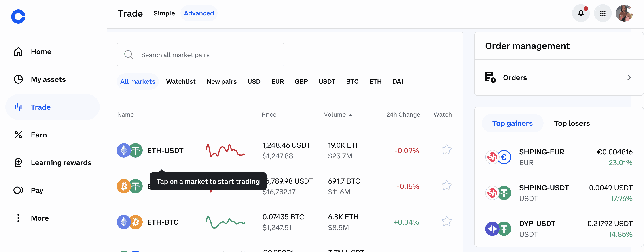Switch to Advanced trade mode
The width and height of the screenshot is (644, 252).
coord(199,13)
